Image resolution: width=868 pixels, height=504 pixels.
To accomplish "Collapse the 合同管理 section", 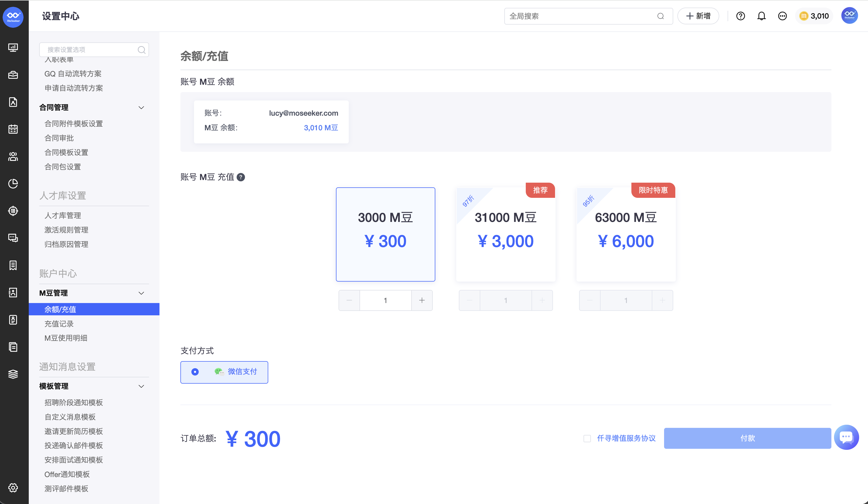I will [141, 108].
